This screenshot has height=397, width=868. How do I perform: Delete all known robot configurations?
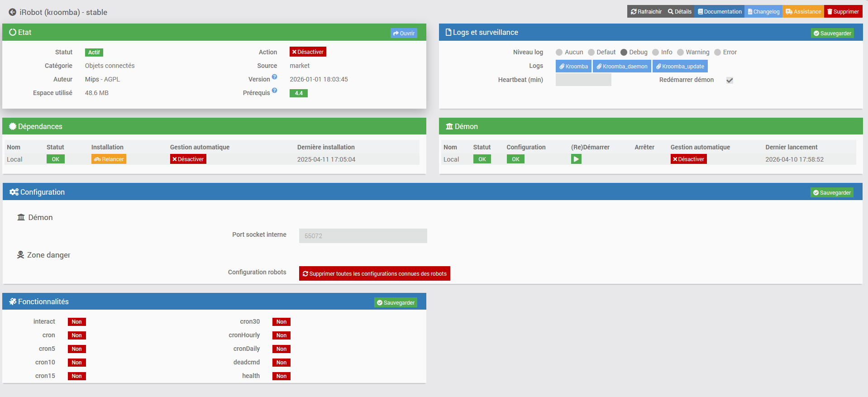click(x=374, y=273)
